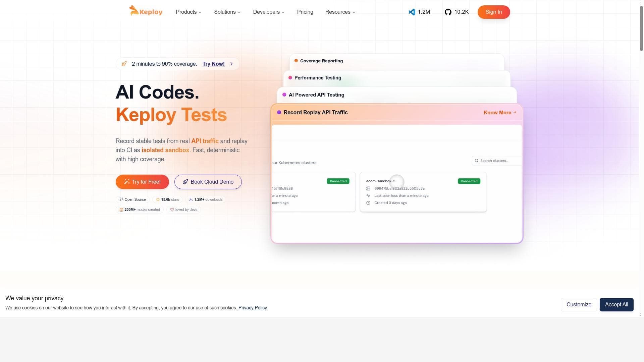Screen dimensions: 644x362
Task: Click Connected badge on ecom-sandbox-5
Action: pos(469,181)
